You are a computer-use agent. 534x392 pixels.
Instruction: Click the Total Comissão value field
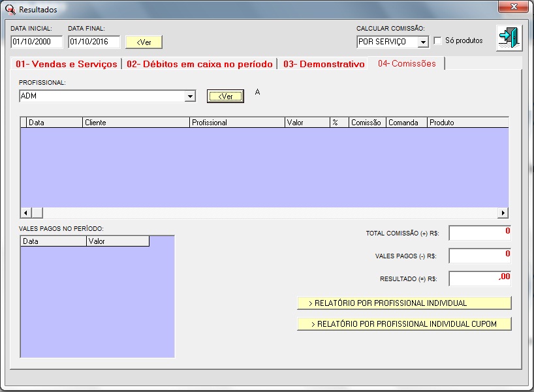480,232
